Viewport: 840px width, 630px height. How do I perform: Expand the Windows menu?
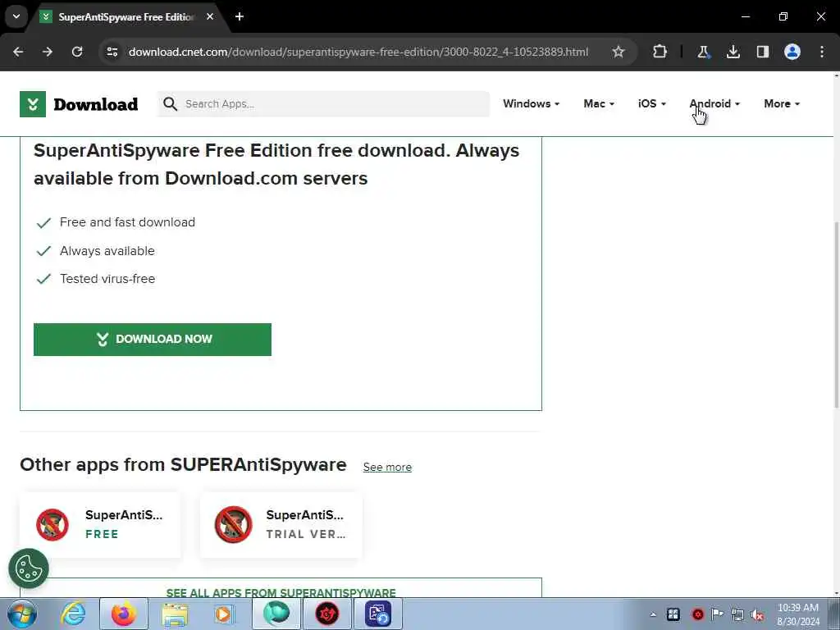pyautogui.click(x=531, y=103)
